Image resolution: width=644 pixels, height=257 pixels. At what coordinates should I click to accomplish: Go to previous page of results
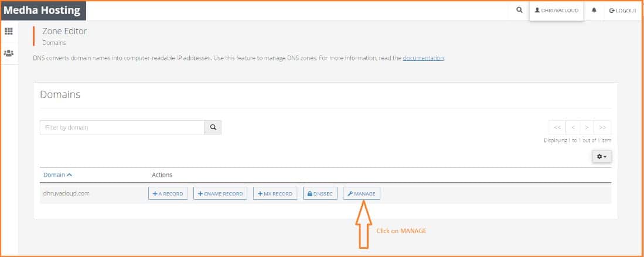[x=573, y=127]
